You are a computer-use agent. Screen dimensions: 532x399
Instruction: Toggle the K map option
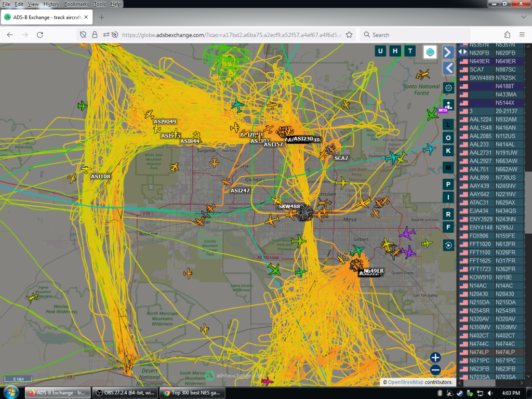coord(448,151)
